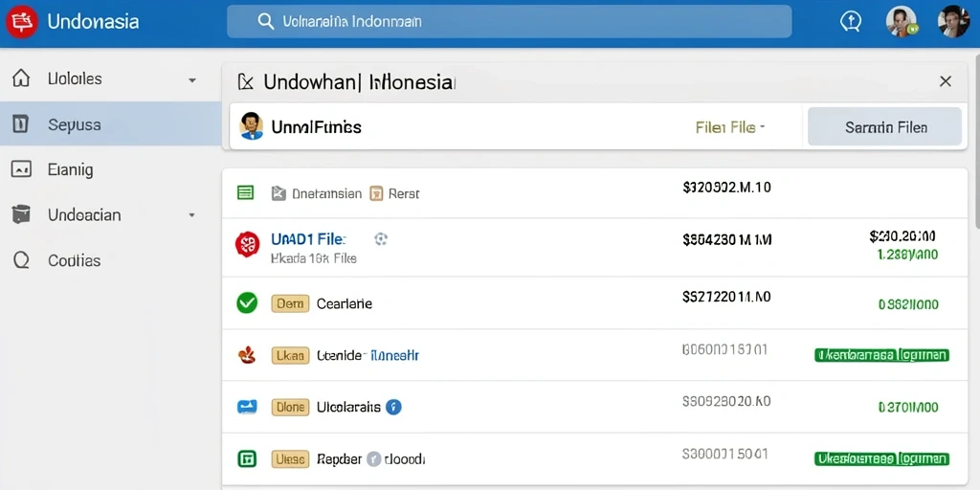
Task: Click the UnmalFimics user avatar
Action: pyautogui.click(x=252, y=126)
